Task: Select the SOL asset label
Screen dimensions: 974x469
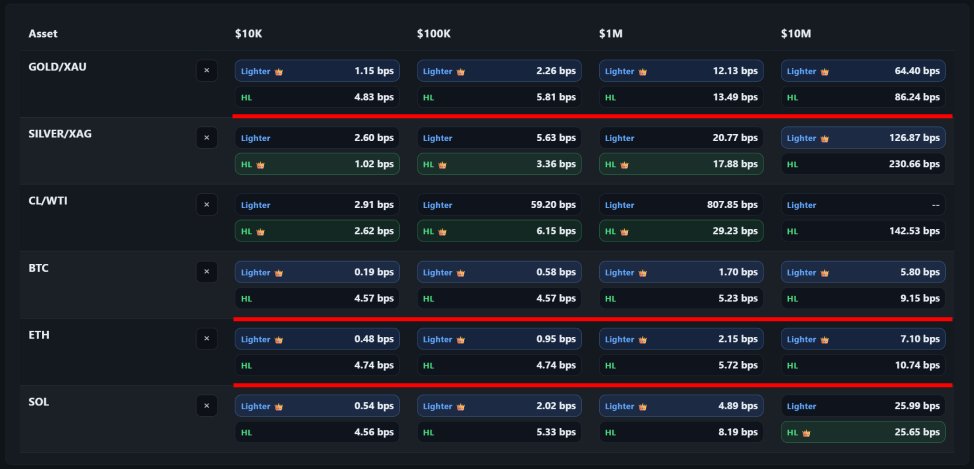Action: [39, 402]
